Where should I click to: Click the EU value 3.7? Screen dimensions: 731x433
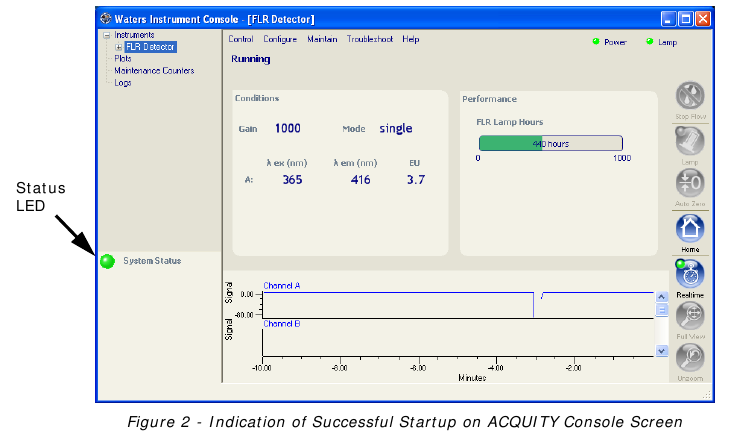point(416,179)
